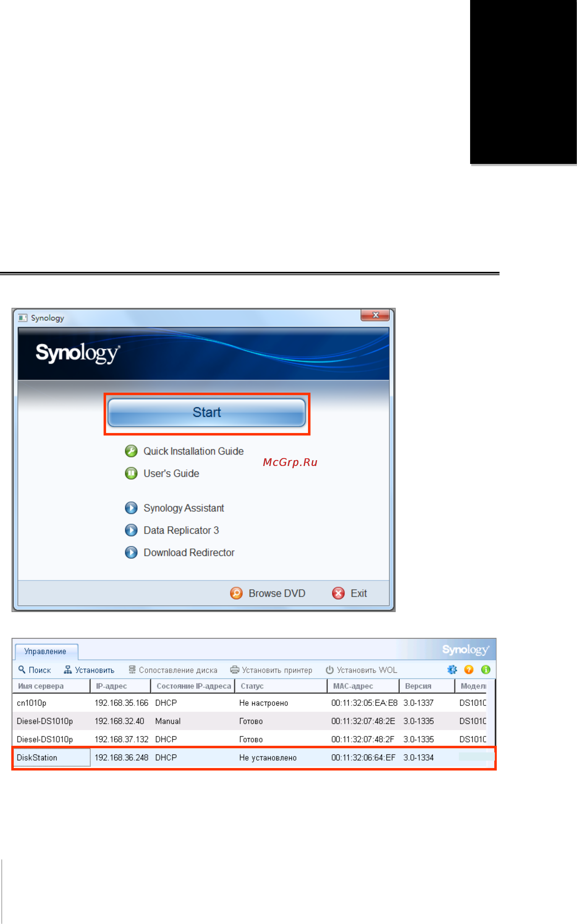577x924 pixels.
Task: Sort by Имя сервера column header
Action: [x=52, y=686]
